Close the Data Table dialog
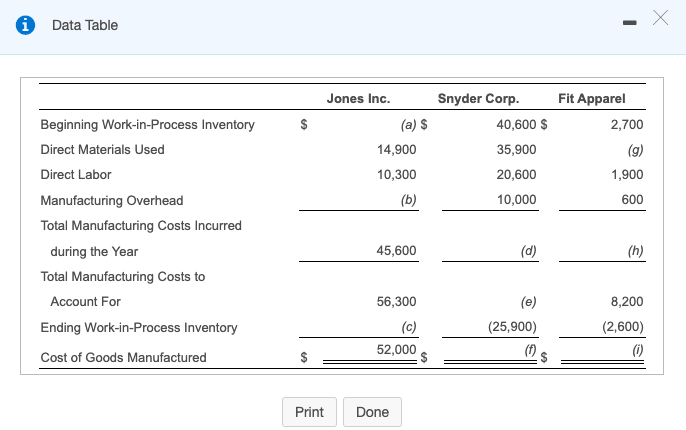Image resolution: width=686 pixels, height=430 pixels. pyautogui.click(x=660, y=18)
